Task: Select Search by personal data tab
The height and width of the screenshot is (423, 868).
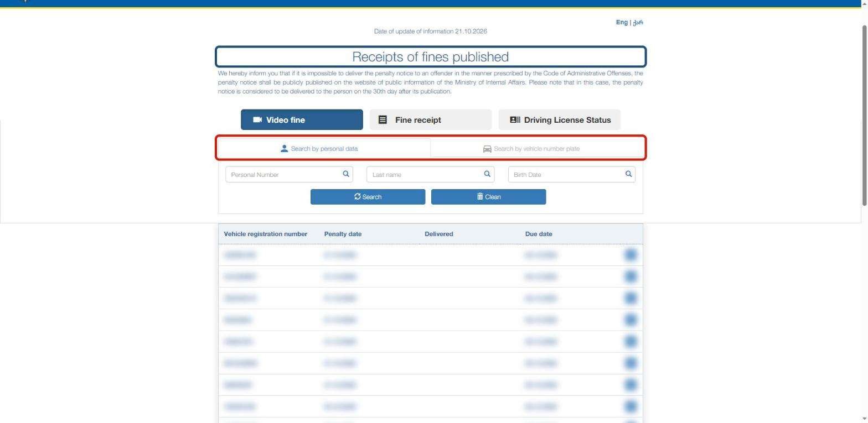Action: point(324,148)
